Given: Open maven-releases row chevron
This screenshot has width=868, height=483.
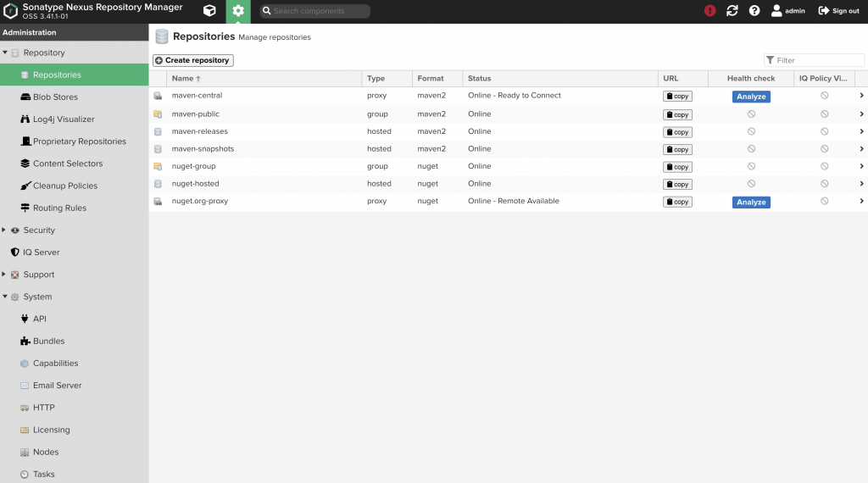Looking at the screenshot, I should [x=861, y=131].
